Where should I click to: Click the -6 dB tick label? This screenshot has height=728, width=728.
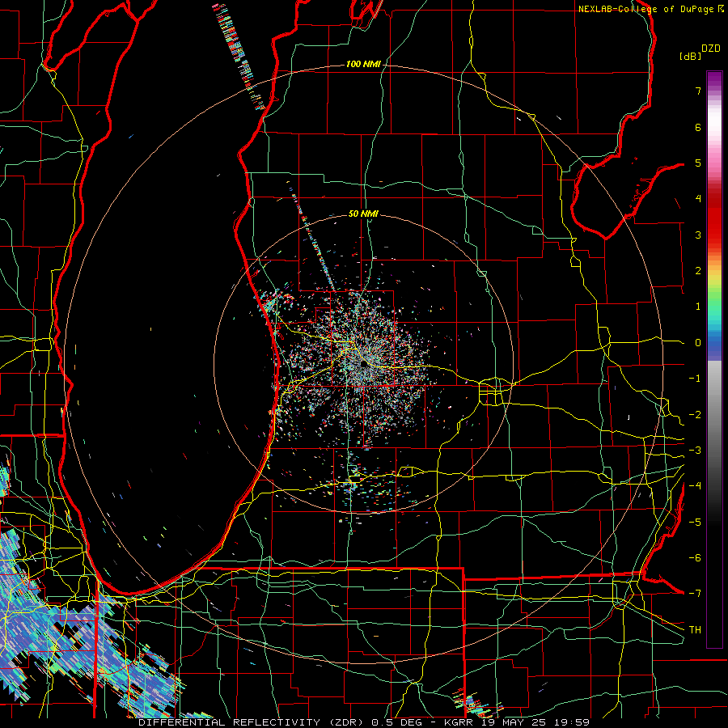(695, 558)
